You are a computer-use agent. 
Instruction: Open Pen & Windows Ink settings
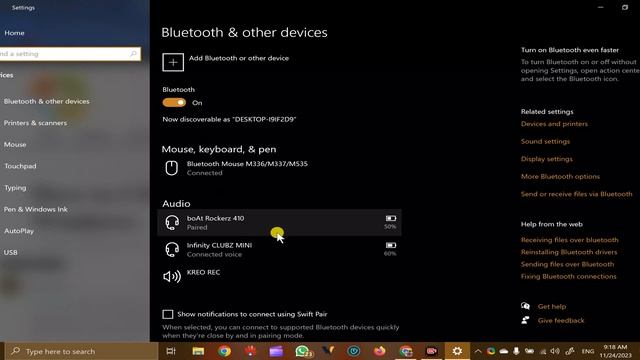coord(36,209)
